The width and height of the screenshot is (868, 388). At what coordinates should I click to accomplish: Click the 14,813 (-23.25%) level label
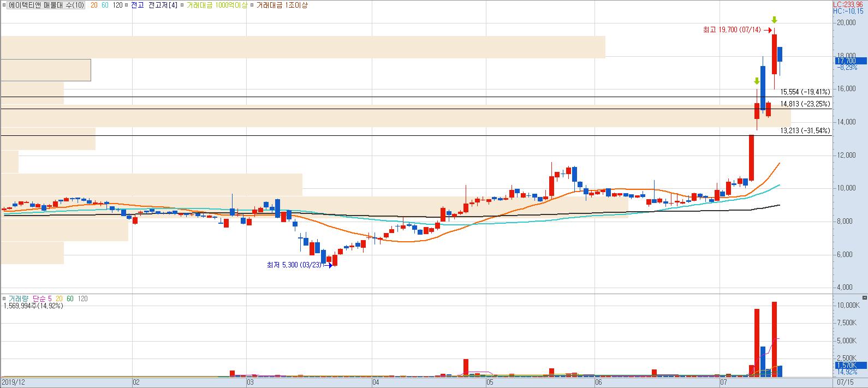click(805, 104)
